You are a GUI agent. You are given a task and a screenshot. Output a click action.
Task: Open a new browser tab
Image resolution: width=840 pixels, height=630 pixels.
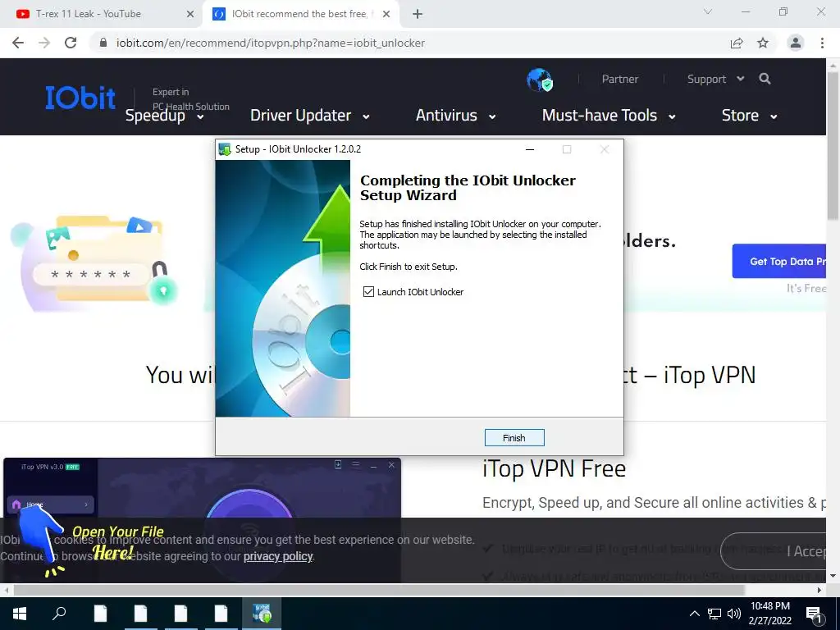click(418, 14)
